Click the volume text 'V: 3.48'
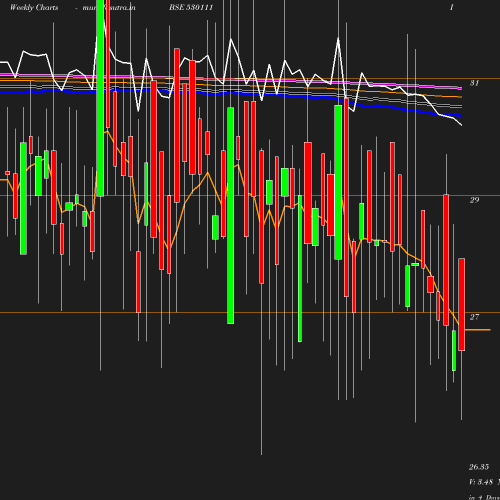 481,482
